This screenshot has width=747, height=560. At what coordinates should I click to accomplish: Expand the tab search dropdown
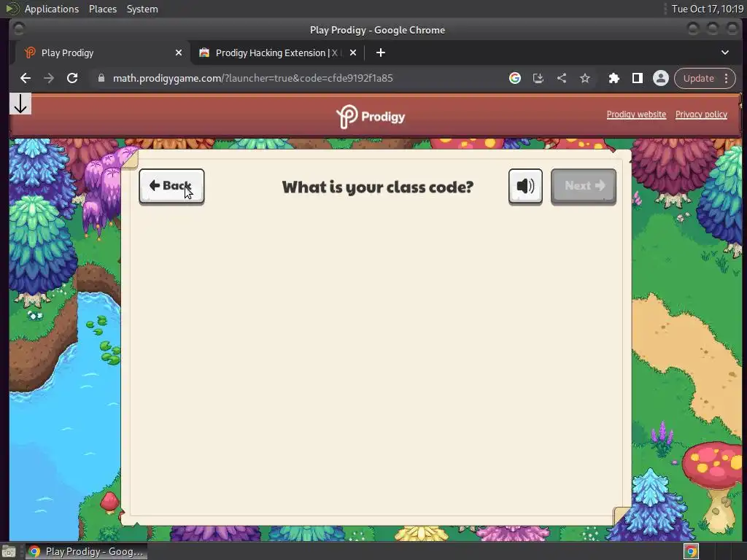tap(724, 52)
